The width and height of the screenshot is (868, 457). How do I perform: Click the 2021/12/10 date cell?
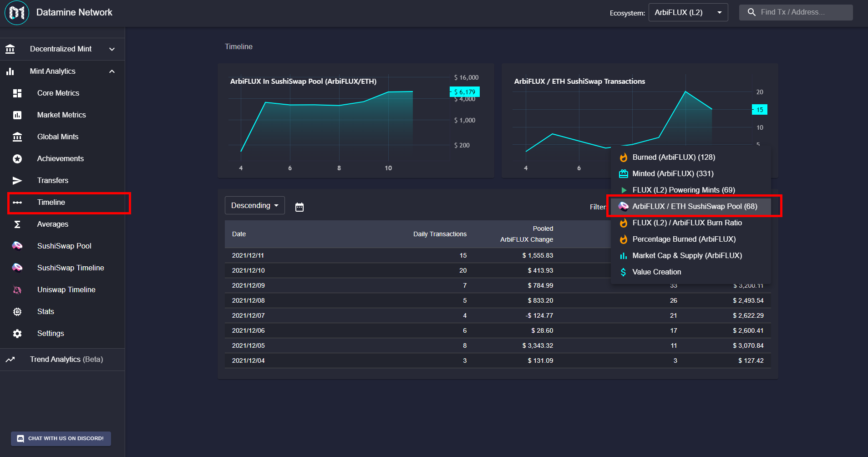pos(249,270)
